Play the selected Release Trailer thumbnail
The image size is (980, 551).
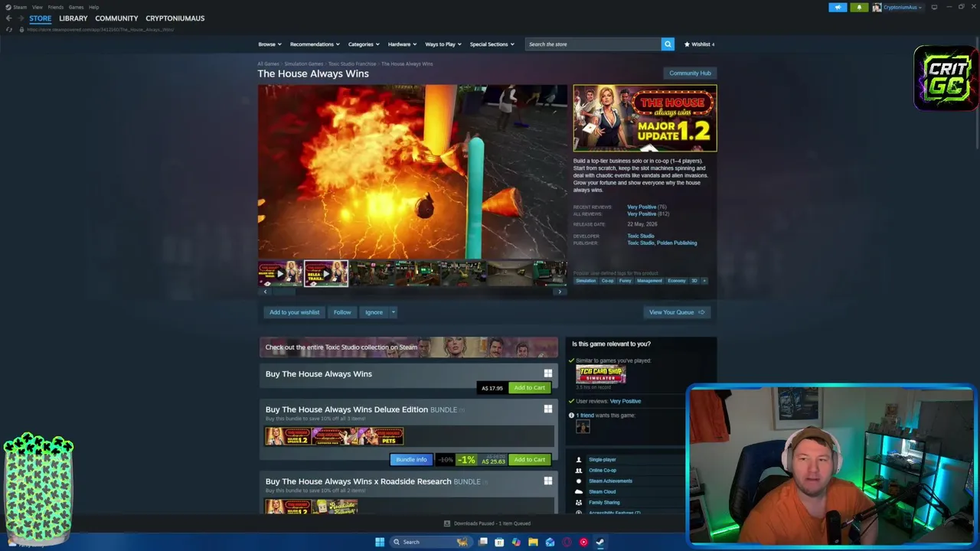pos(326,273)
